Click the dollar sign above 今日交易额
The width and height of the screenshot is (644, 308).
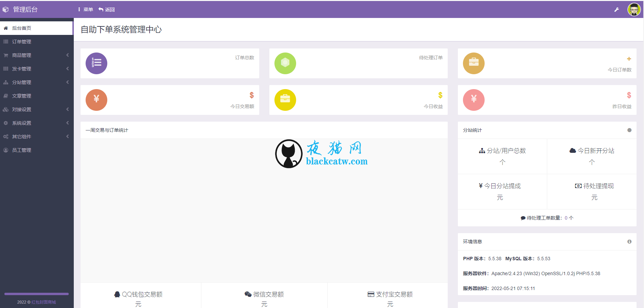[x=252, y=95]
